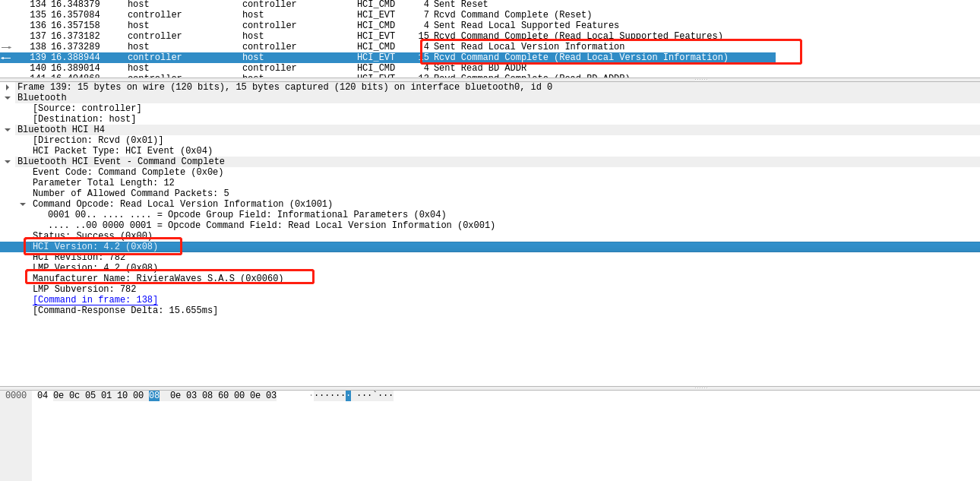Click the 'Command-Response Delta' generated field

(126, 309)
